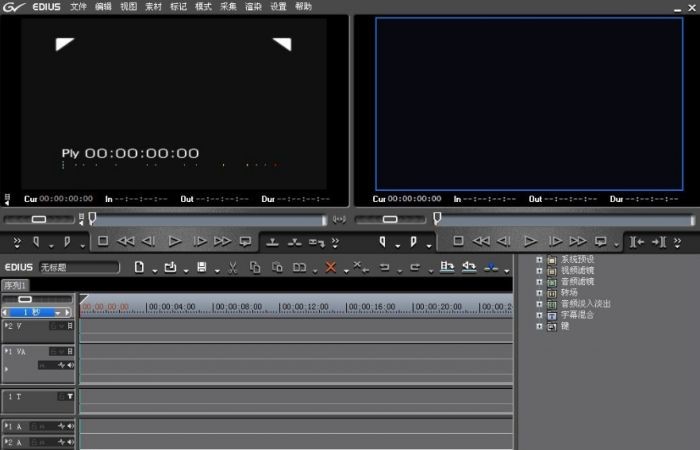Viewport: 700px width, 450px height.
Task: Click the scissors cut icon in timeline toolbar
Action: pyautogui.click(x=231, y=268)
